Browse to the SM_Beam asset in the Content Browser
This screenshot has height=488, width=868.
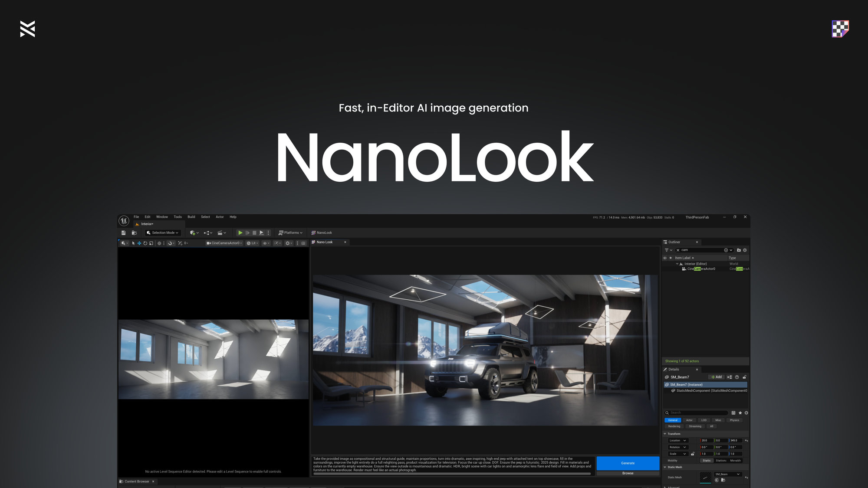click(x=723, y=480)
